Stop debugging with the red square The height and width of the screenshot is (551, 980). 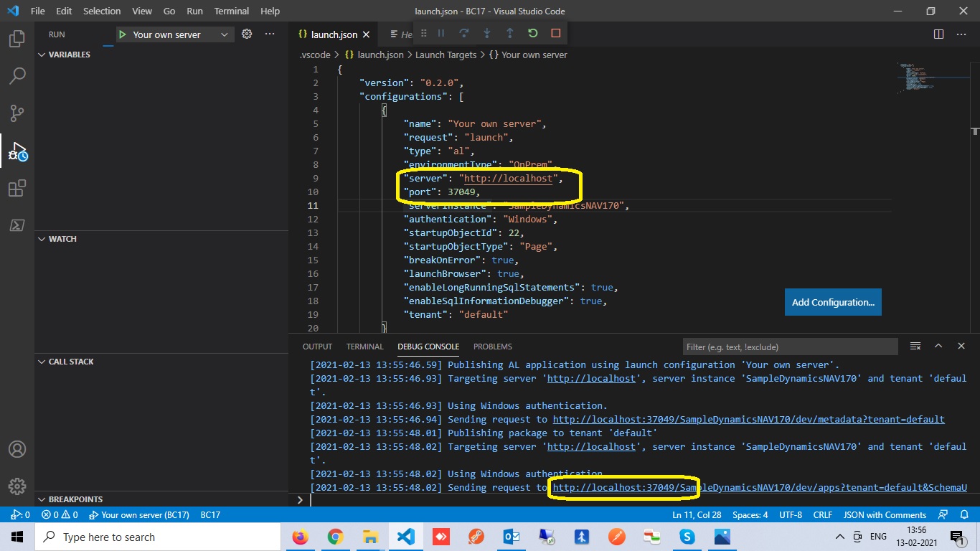(554, 33)
